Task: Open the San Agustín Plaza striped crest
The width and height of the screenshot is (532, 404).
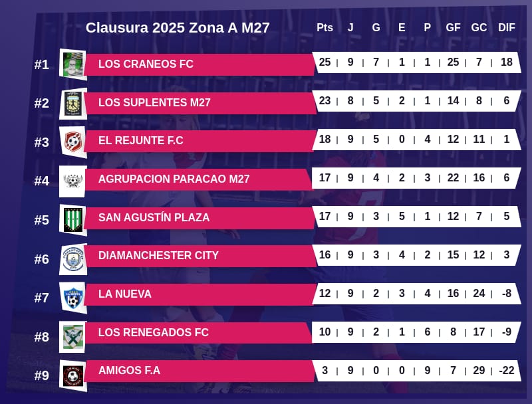Action: click(73, 219)
